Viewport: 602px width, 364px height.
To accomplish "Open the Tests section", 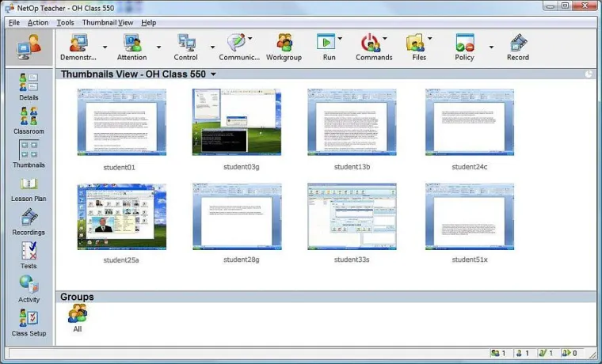I will pyautogui.click(x=29, y=255).
